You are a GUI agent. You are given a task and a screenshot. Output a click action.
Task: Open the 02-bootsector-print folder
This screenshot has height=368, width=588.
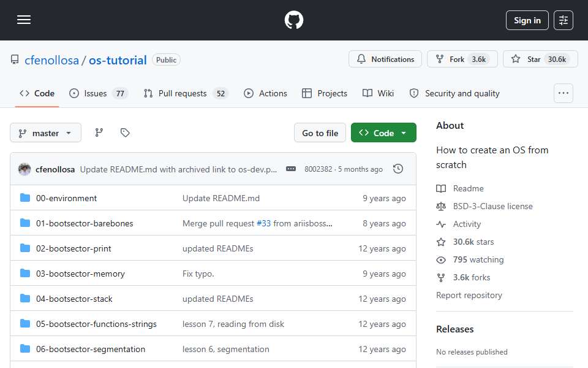pos(73,248)
